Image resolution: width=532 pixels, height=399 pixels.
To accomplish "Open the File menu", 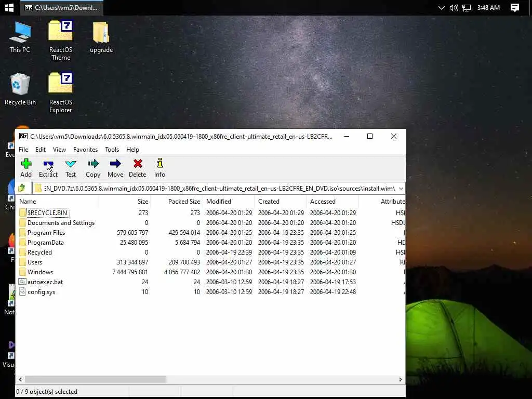I will [23, 150].
